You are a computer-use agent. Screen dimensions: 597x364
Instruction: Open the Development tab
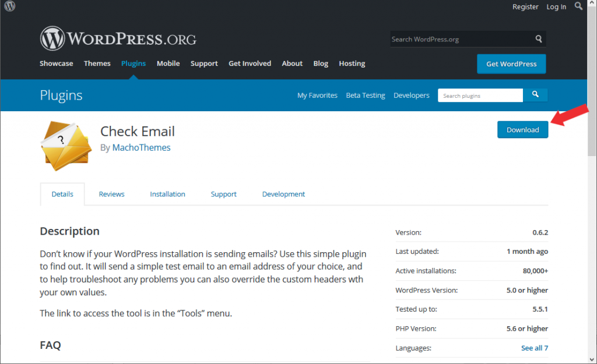tap(283, 194)
